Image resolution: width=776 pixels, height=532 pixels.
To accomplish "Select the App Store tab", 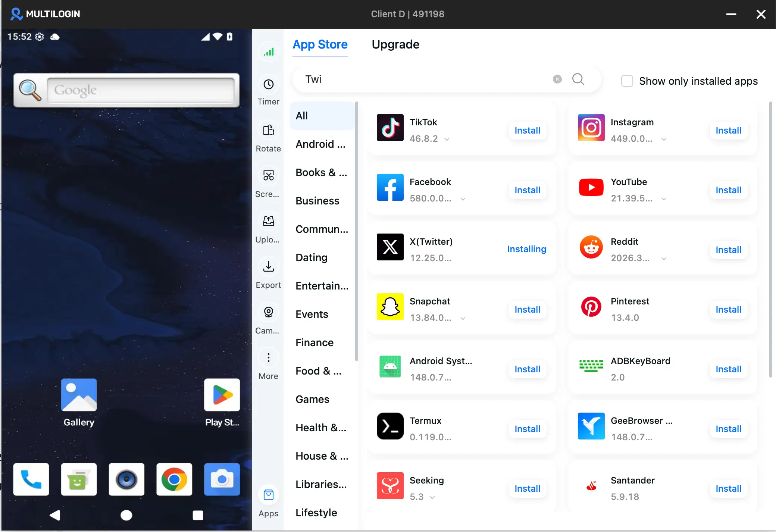I will [320, 44].
